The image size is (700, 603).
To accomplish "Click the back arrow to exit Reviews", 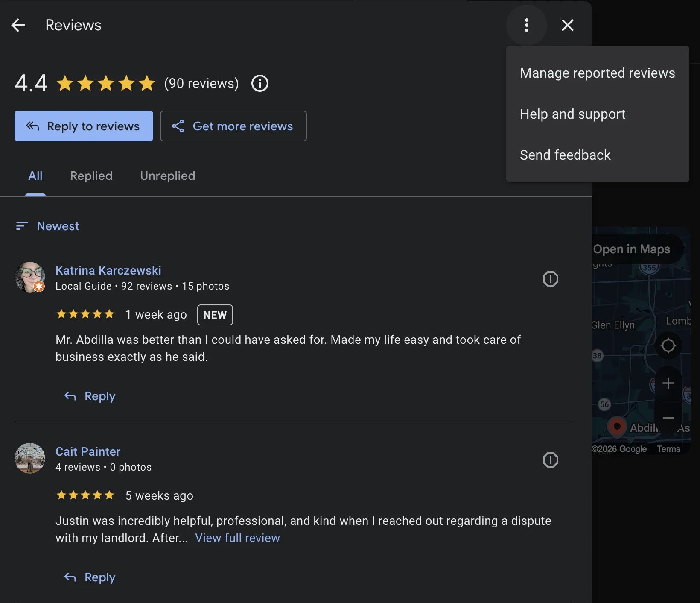I will 18,25.
